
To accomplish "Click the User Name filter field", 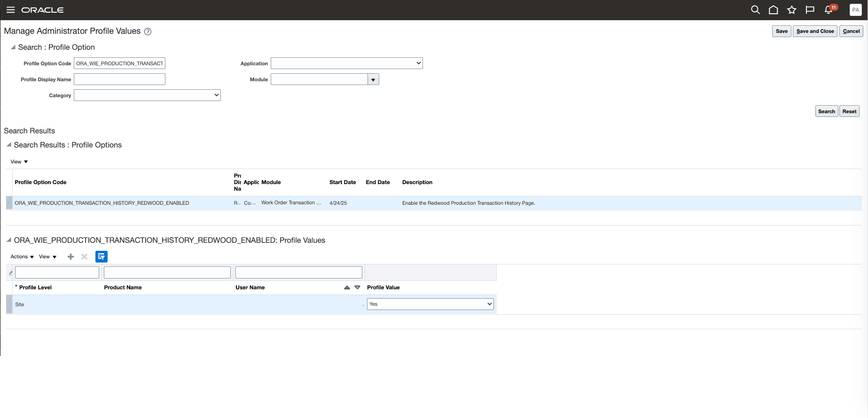I will point(298,272).
